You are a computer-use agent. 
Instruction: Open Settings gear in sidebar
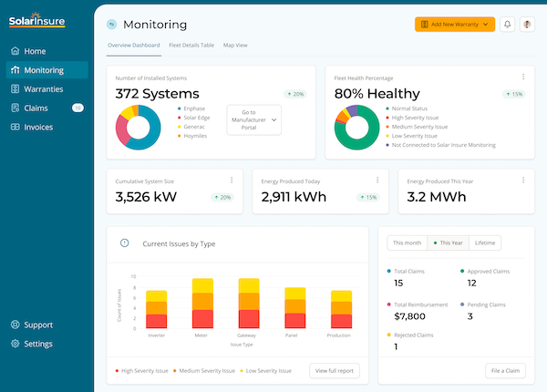coord(15,344)
